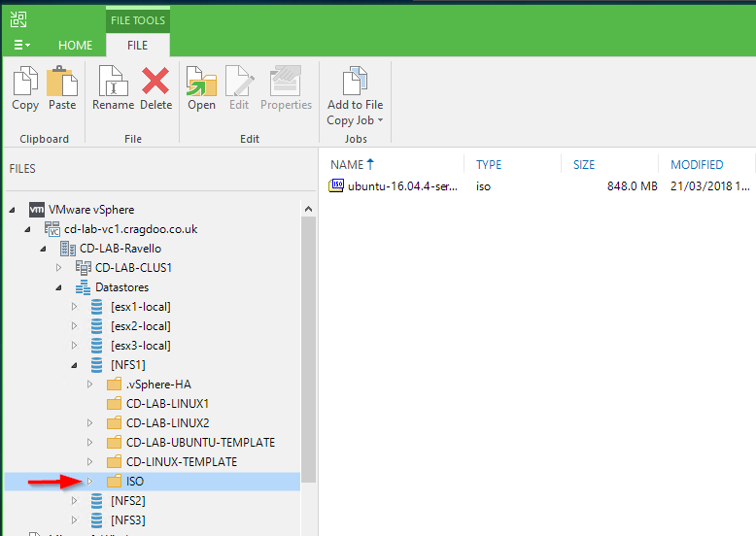The image size is (756, 536).
Task: Expand the ISO folder node
Action: (x=89, y=481)
